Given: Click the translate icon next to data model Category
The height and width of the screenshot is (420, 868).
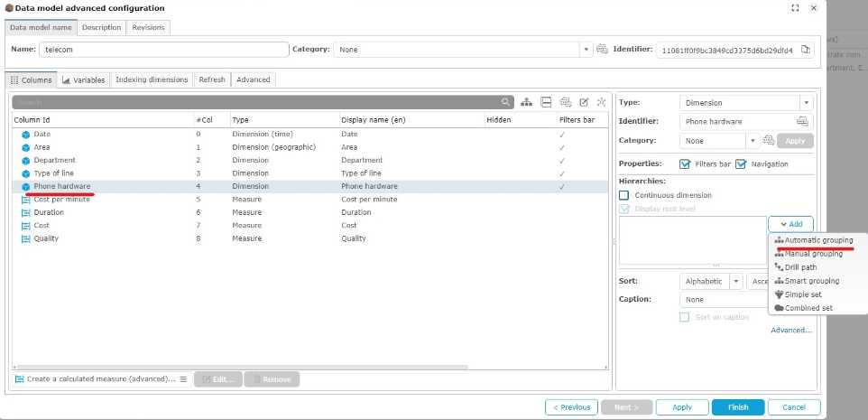Looking at the screenshot, I should point(603,50).
